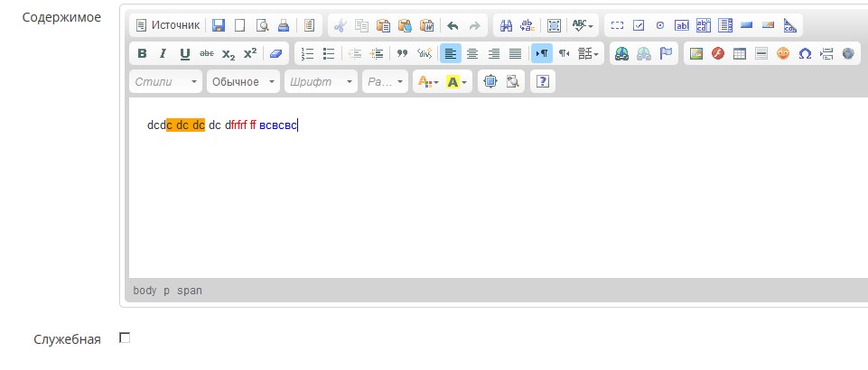Image resolution: width=868 pixels, height=370 pixels.
Task: Insert a textarea field
Action: pyautogui.click(x=703, y=25)
